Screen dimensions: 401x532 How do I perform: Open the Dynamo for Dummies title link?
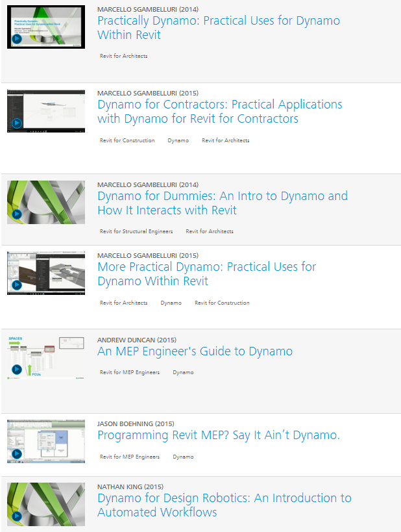(223, 203)
